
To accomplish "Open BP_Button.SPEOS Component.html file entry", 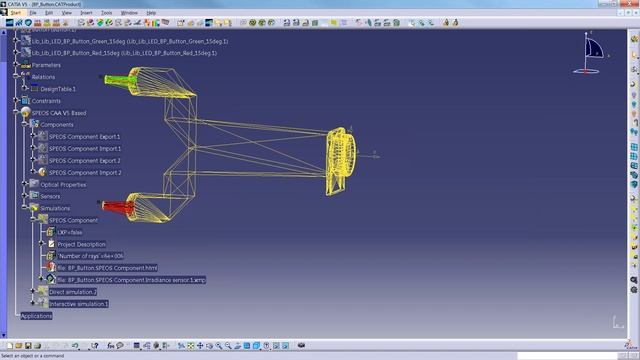I will coord(107,268).
